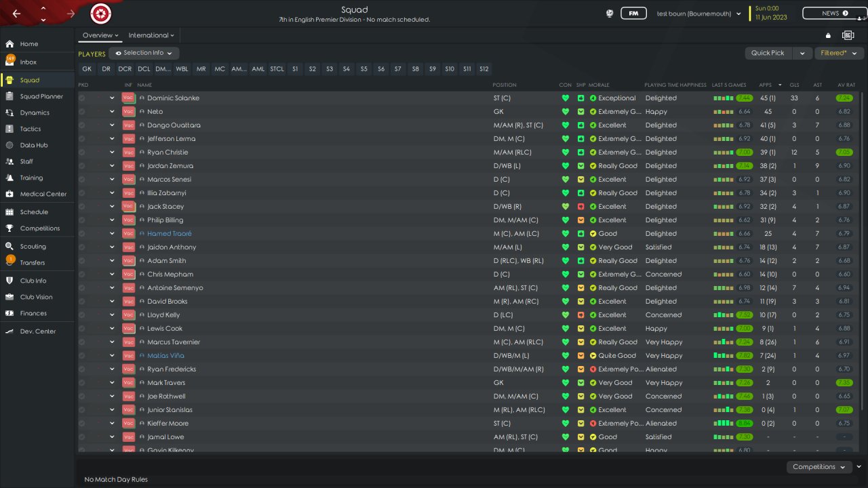The width and height of the screenshot is (868, 488).
Task: Open the Medical Center sidebar icon
Action: coord(9,194)
